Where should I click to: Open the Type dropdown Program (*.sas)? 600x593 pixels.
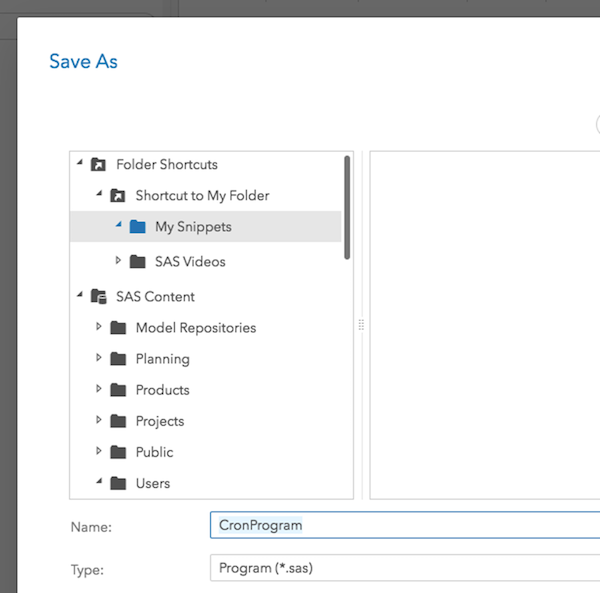pos(400,569)
